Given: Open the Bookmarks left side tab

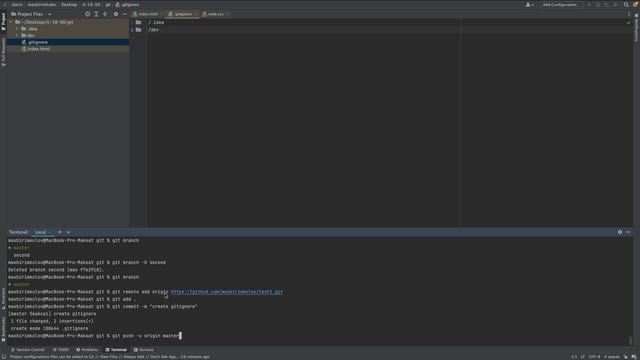Looking at the screenshot, I should [x=3, y=329].
